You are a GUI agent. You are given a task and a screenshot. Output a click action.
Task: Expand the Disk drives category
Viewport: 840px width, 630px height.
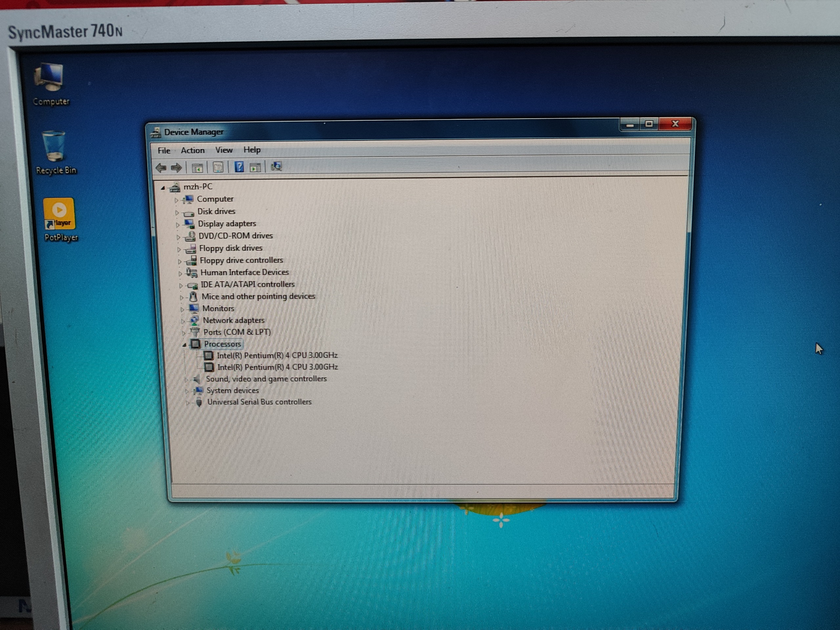click(x=177, y=213)
